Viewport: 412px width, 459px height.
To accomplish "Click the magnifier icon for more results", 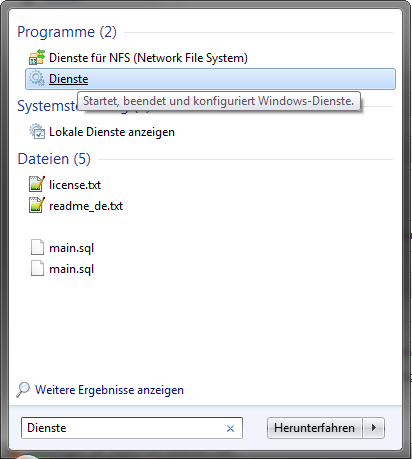I will (23, 389).
